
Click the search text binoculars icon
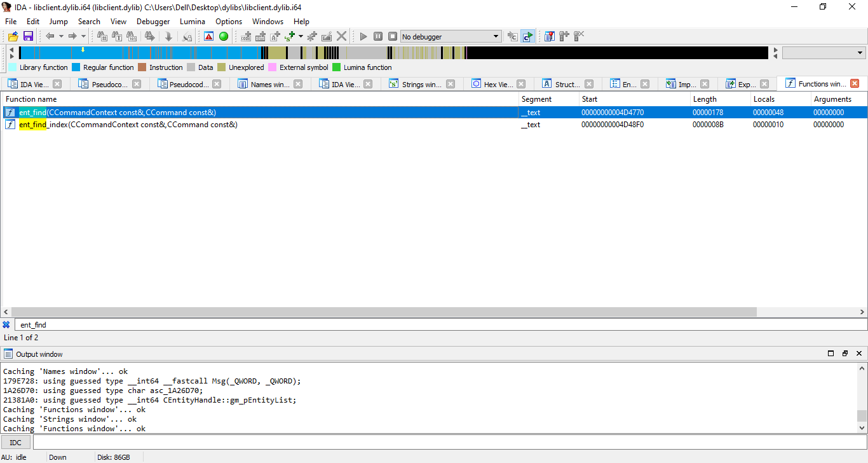(117, 36)
